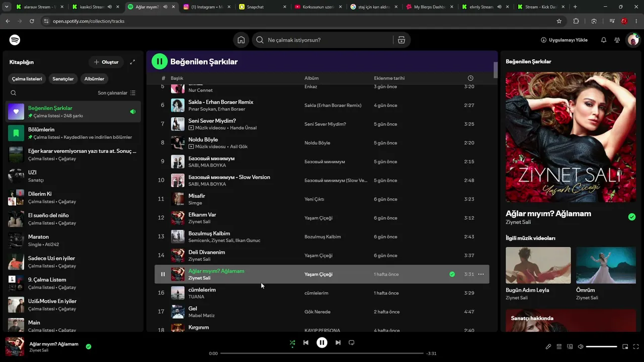Open notifications bell
The width and height of the screenshot is (644, 362).
[604, 40]
